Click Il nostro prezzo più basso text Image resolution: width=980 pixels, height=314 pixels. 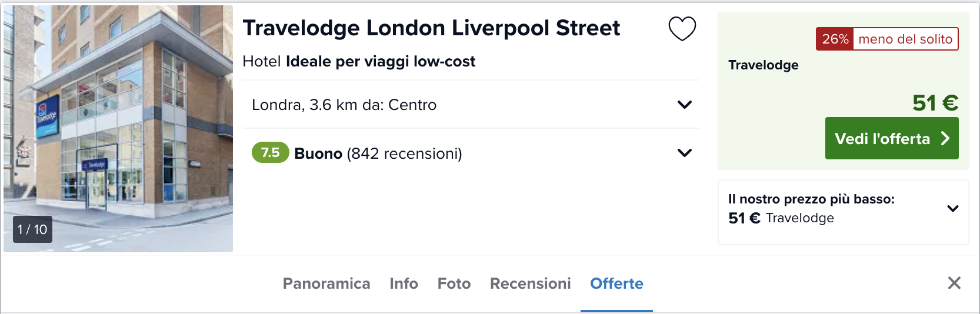pos(811,199)
